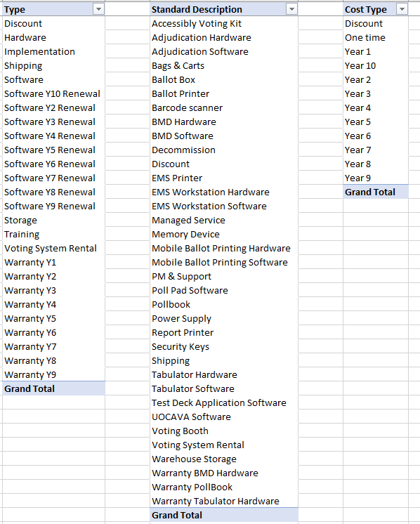Screen dimensions: 420x524
Task: Select the Cost Type header cell
Action: [x=376, y=9]
